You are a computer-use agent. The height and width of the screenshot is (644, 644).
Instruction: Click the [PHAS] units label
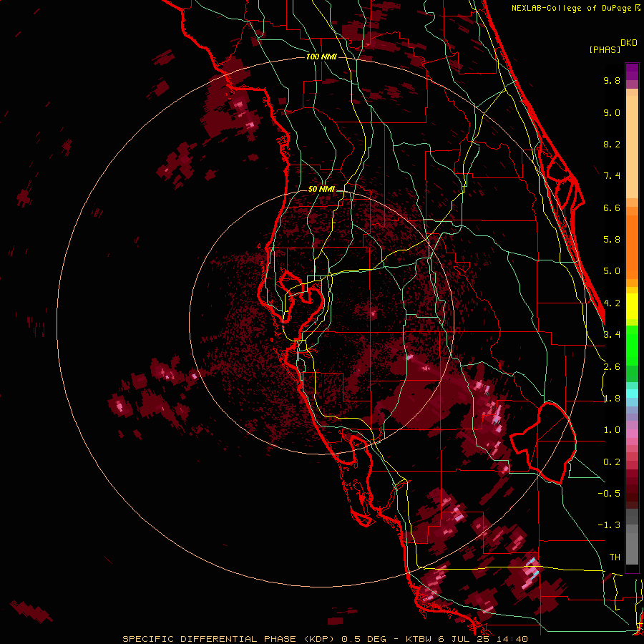click(605, 49)
